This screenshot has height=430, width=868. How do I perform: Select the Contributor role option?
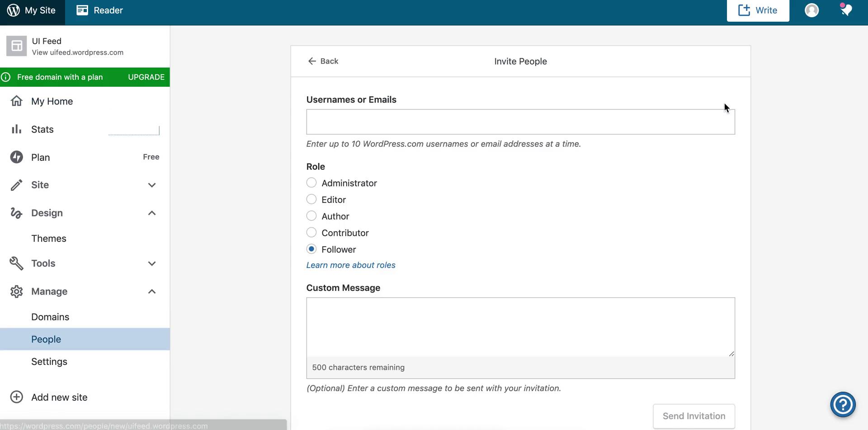click(311, 232)
